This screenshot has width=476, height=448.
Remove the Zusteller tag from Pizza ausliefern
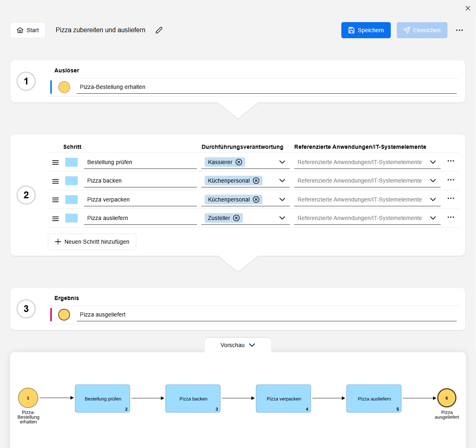coord(236,218)
